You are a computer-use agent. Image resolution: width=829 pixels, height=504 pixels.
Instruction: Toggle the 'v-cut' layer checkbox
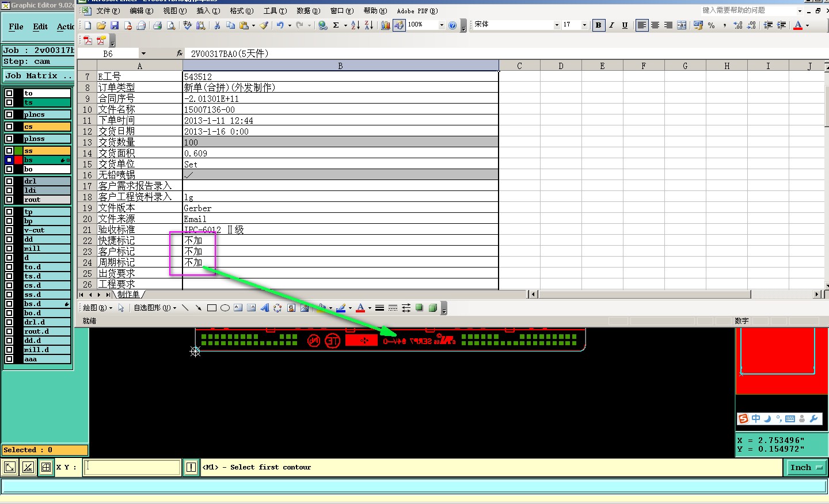coord(9,230)
